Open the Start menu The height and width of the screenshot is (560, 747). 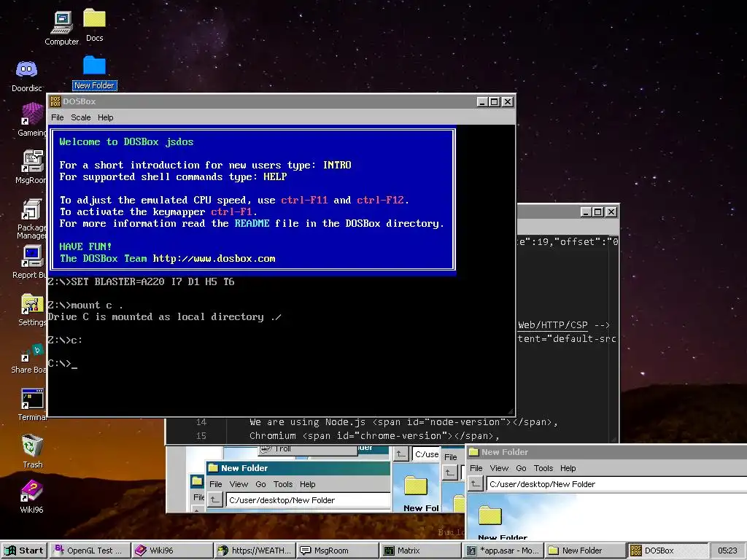point(24,551)
